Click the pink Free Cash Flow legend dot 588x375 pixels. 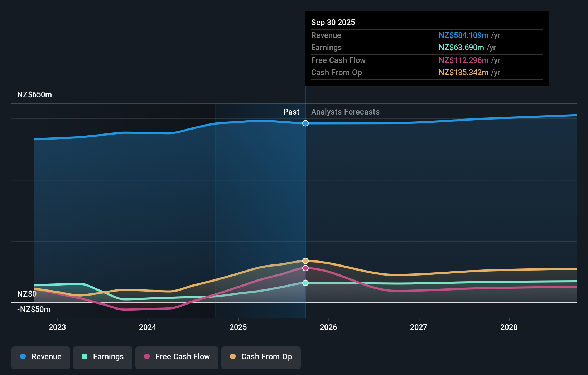coord(147,357)
